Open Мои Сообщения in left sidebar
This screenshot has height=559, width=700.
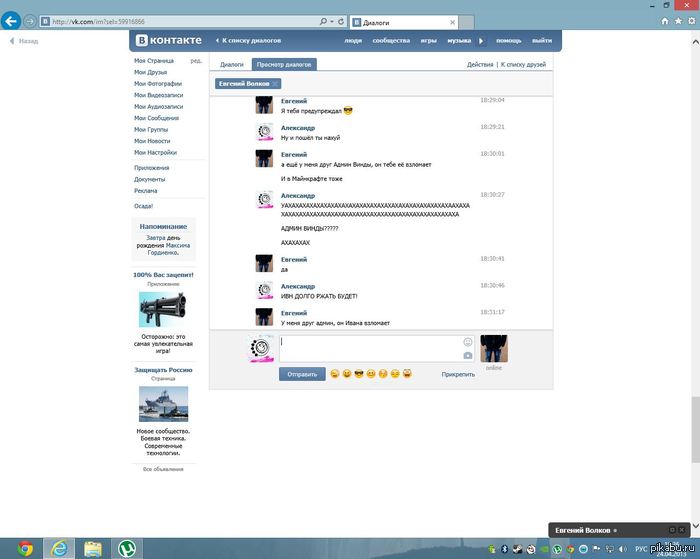[x=157, y=118]
